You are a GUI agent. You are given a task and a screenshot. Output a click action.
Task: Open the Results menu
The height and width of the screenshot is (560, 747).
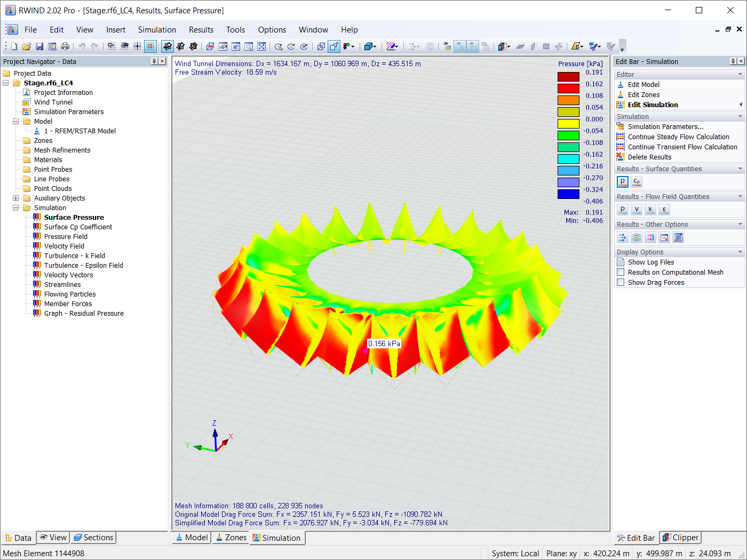click(201, 30)
